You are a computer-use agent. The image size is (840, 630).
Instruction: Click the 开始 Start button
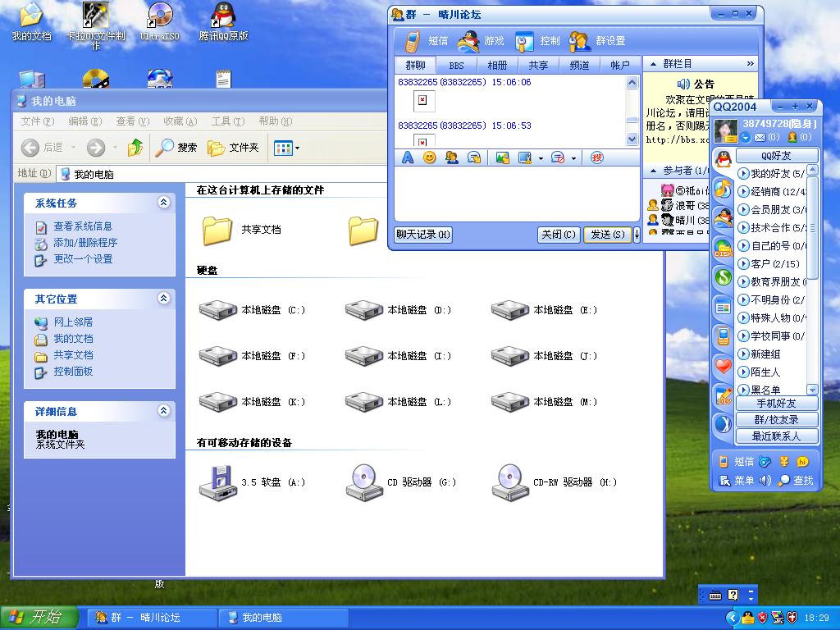point(39,617)
